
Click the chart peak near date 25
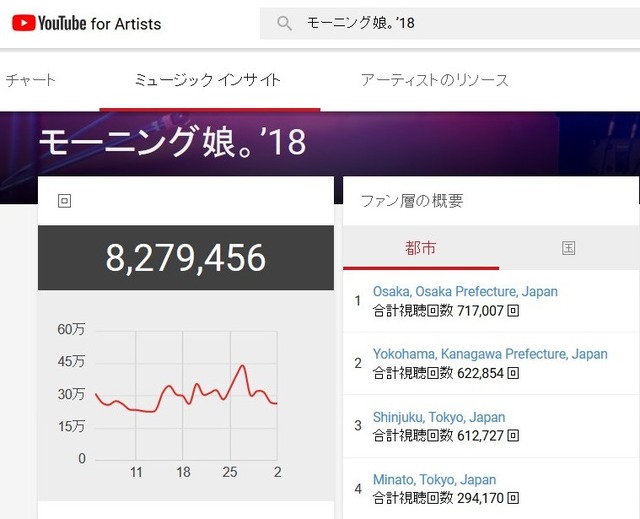243,366
